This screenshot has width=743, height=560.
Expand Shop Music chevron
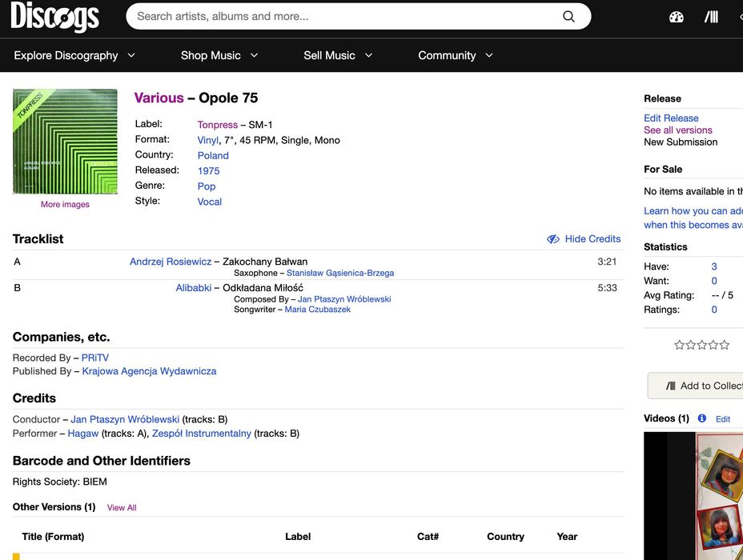(x=254, y=55)
